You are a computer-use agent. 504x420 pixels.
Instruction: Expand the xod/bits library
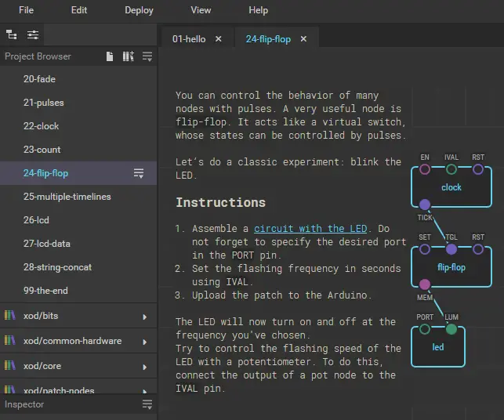click(x=145, y=317)
